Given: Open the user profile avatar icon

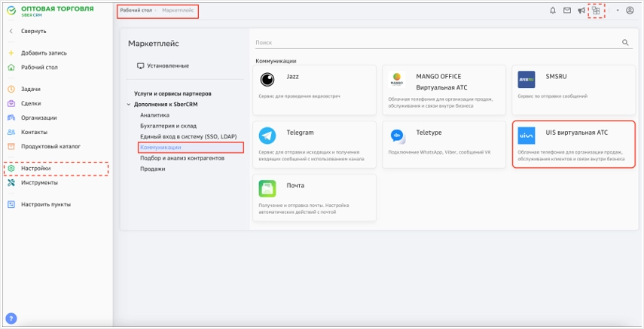Looking at the screenshot, I should point(630,11).
